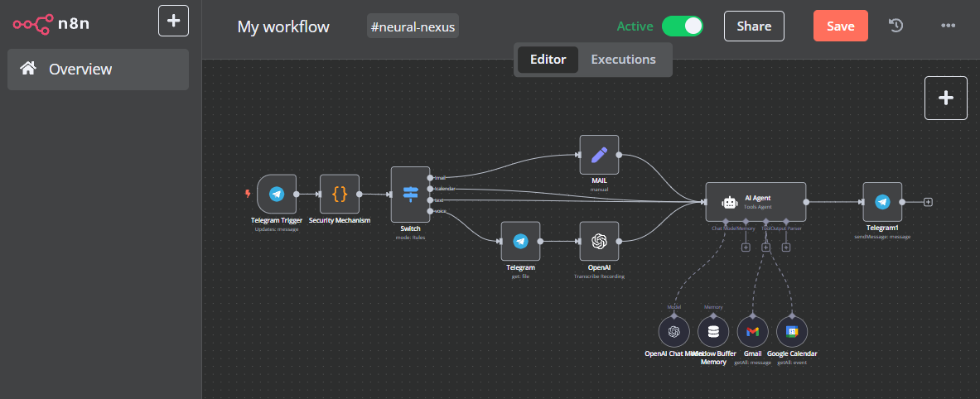Click the Switch node voice output
Screen dimensions: 980x399
pyautogui.click(x=431, y=211)
